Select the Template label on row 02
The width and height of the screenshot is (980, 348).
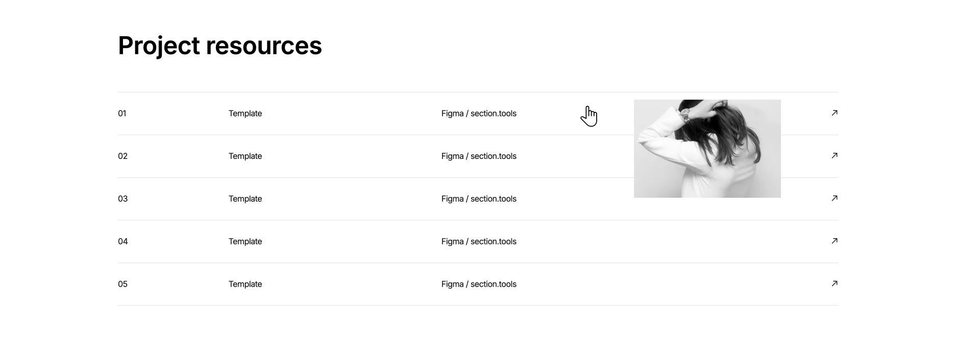[245, 156]
